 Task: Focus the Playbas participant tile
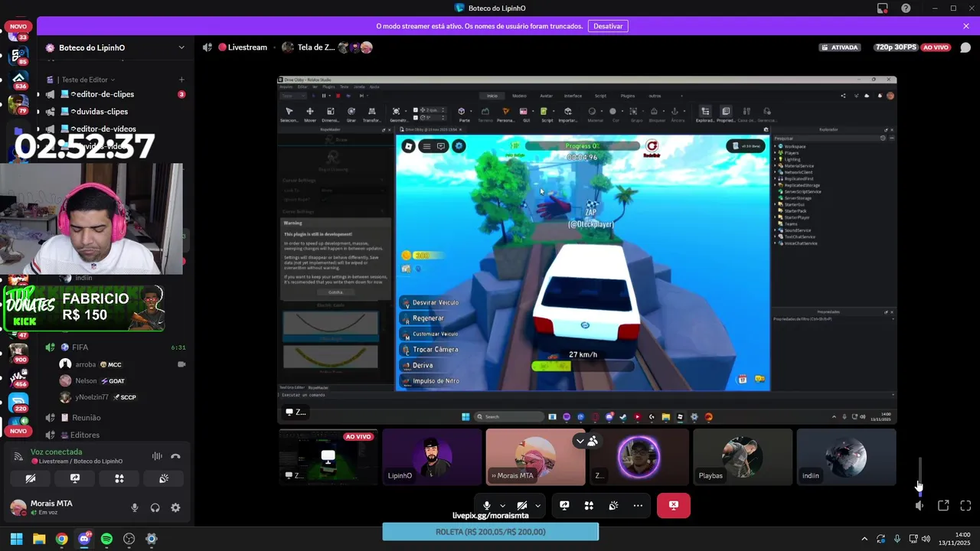pos(743,457)
